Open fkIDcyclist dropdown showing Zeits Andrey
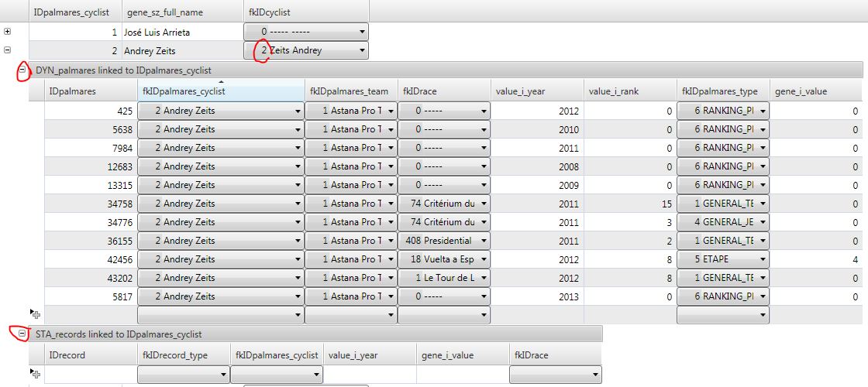This screenshot has width=868, height=387. click(362, 50)
